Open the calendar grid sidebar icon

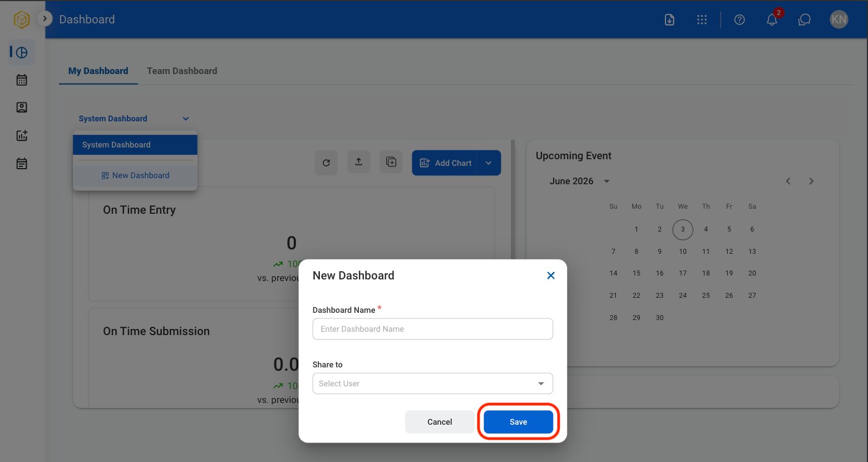(x=22, y=80)
